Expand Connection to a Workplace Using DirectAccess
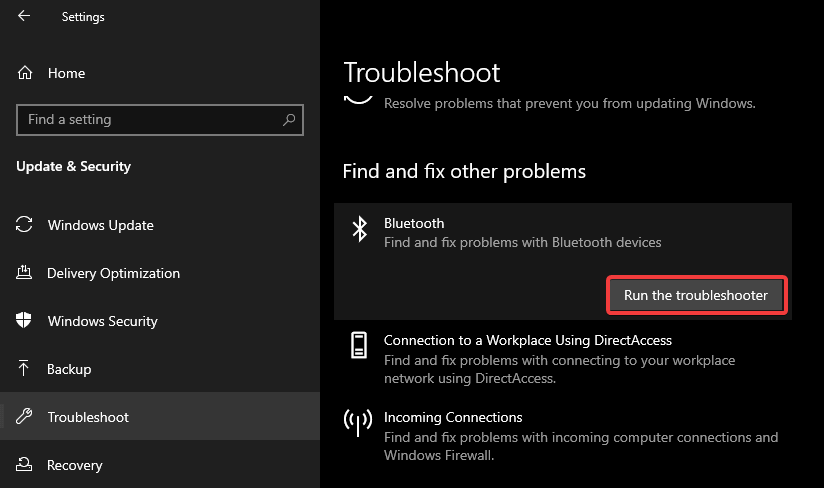Viewport: 824px width, 488px height. [563, 359]
